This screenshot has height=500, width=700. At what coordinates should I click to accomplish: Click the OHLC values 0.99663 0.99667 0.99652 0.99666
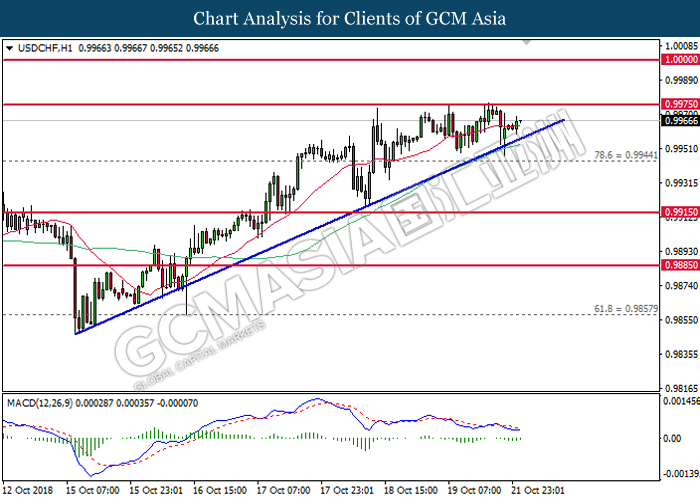point(149,48)
